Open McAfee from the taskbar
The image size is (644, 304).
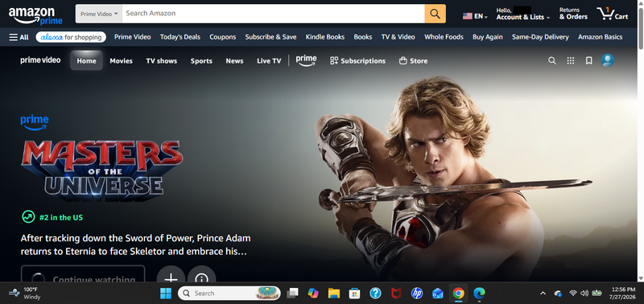[x=396, y=293]
